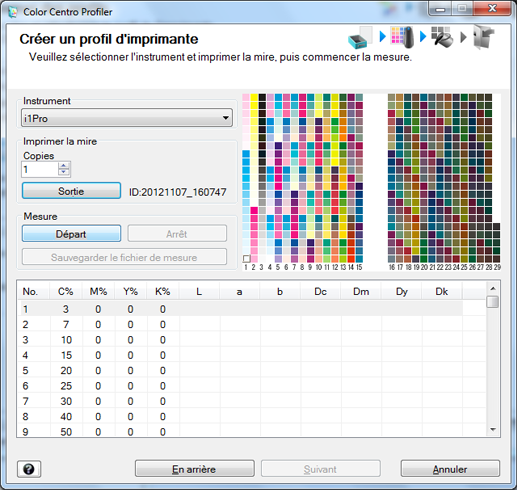Screen dimensions: 517x490
Task: Click the C% column header
Action: pyautogui.click(x=66, y=292)
